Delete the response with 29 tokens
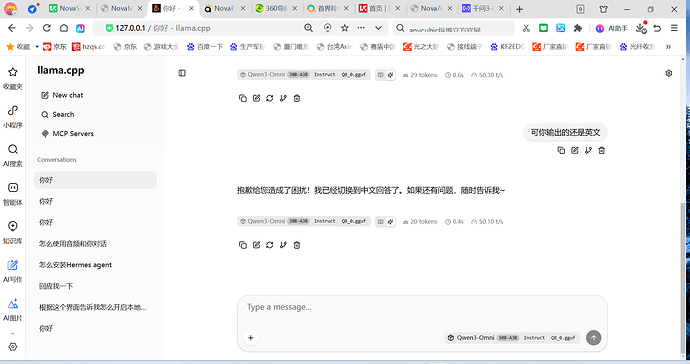Viewport: 690px width, 364px height. click(x=297, y=98)
